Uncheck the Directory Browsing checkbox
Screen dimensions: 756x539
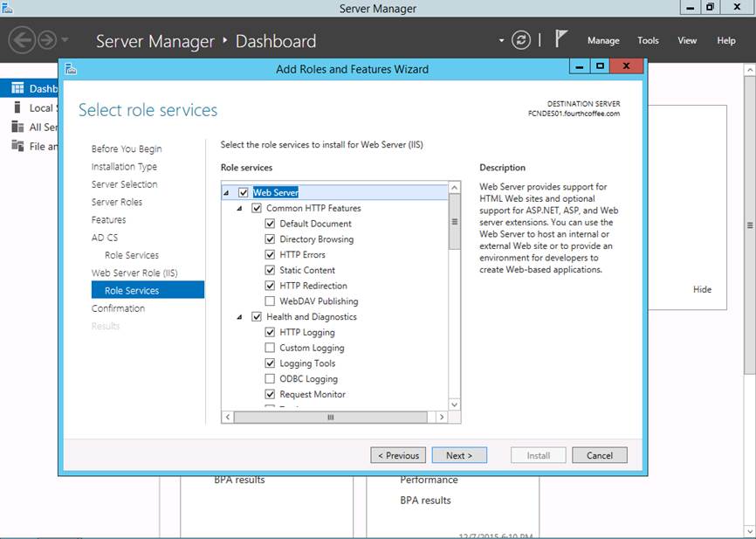coord(270,239)
